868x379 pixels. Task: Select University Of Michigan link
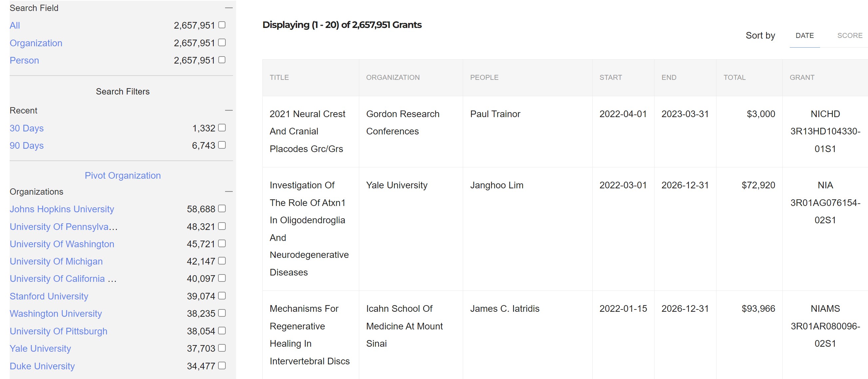coord(56,262)
